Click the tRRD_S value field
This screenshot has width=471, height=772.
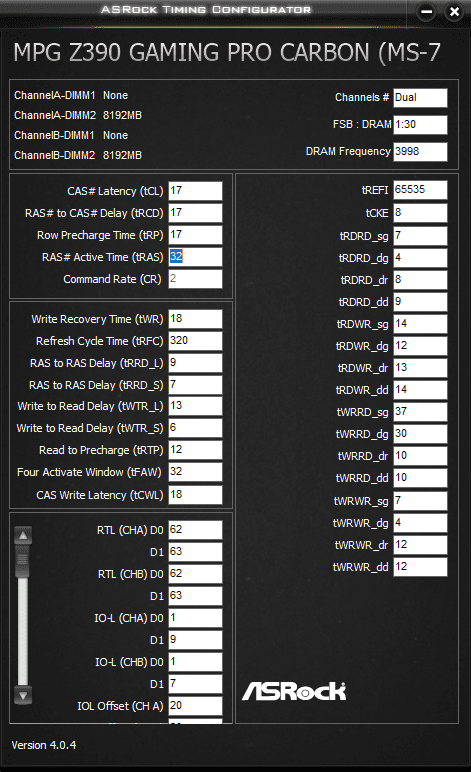coord(195,385)
